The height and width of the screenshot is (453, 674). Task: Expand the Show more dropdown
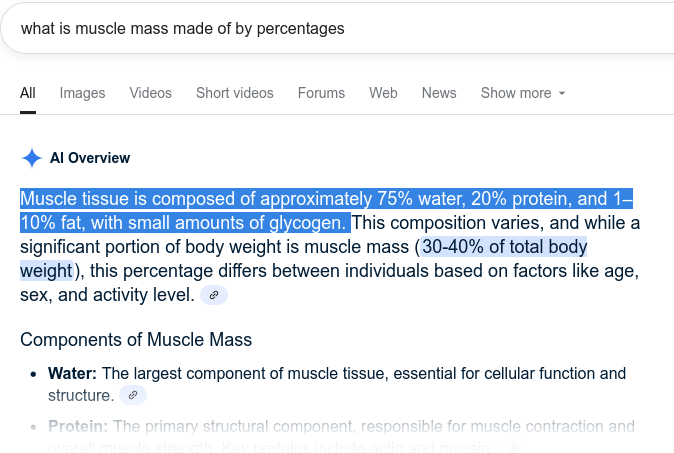point(516,93)
